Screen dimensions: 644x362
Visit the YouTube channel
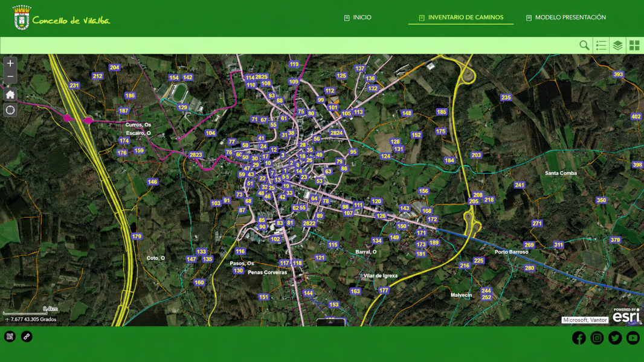633,338
